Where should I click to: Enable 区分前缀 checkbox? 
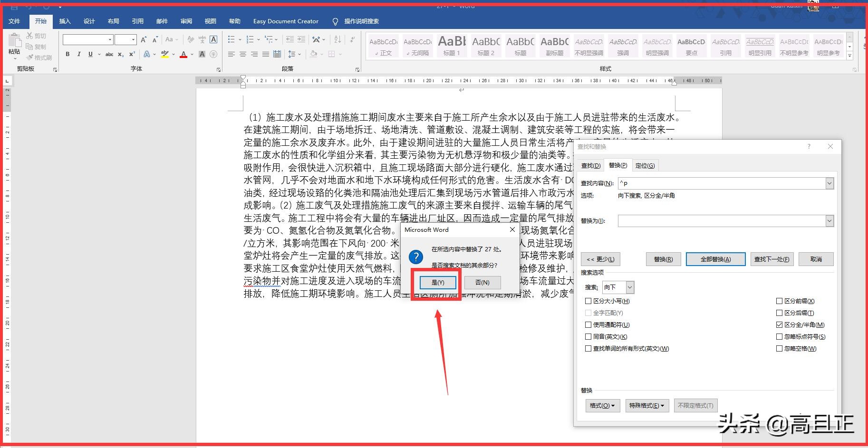pos(779,301)
